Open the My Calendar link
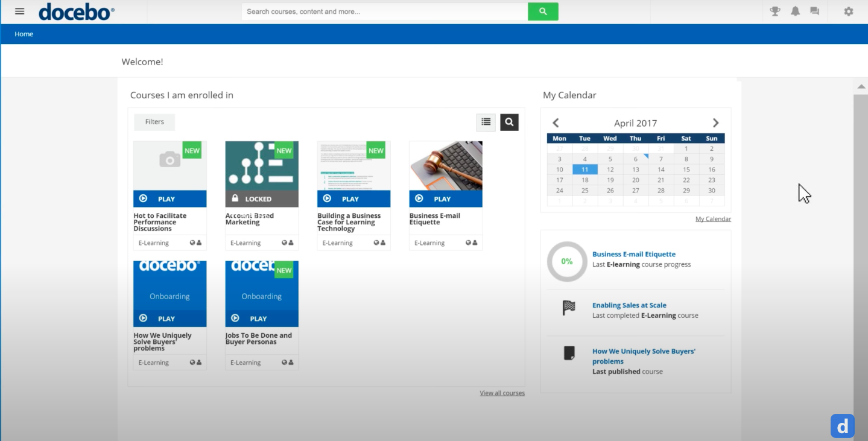This screenshot has height=441, width=868. click(713, 219)
